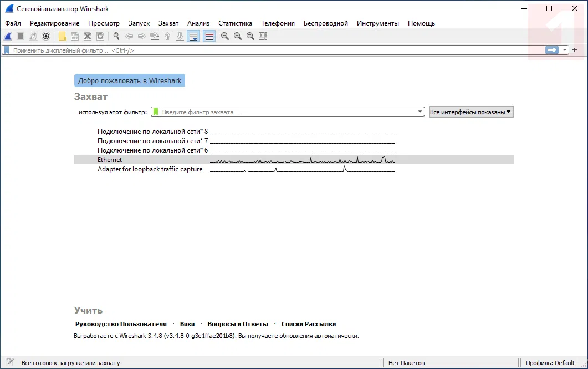Screen dimensions: 588x369
Task: Select 'Adapter for loopback traffic capture' interface
Action: pos(294,169)
